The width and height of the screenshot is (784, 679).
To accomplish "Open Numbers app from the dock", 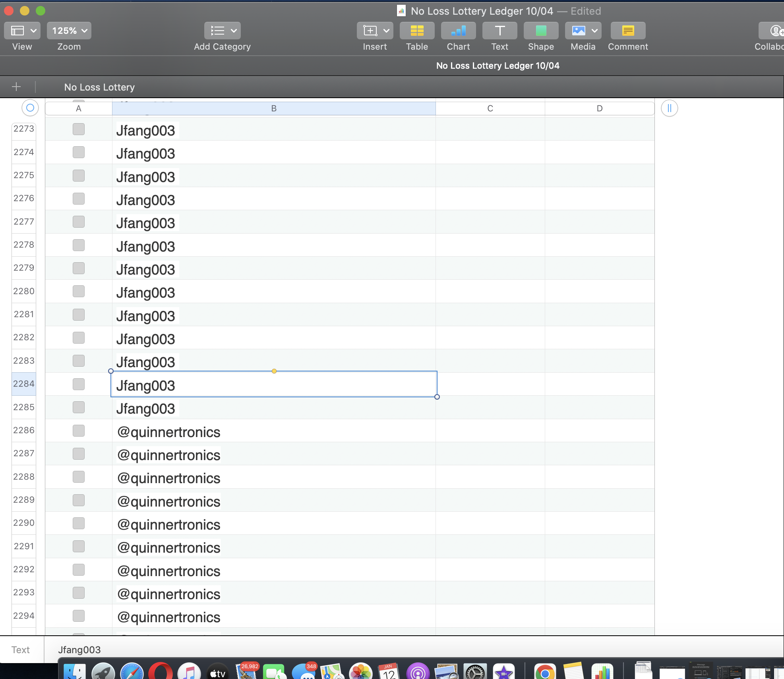I will pos(602,672).
